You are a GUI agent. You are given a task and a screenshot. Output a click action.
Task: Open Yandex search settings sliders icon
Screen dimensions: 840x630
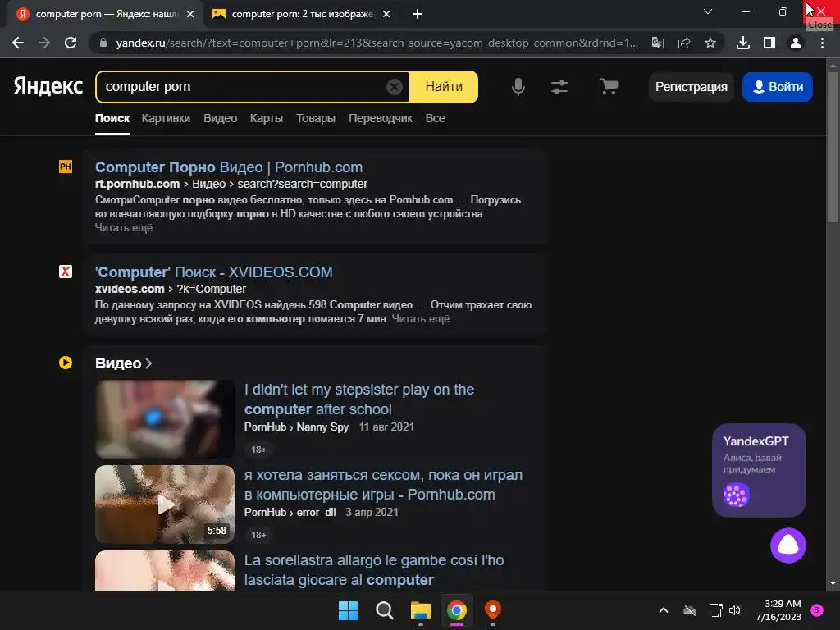(559, 86)
